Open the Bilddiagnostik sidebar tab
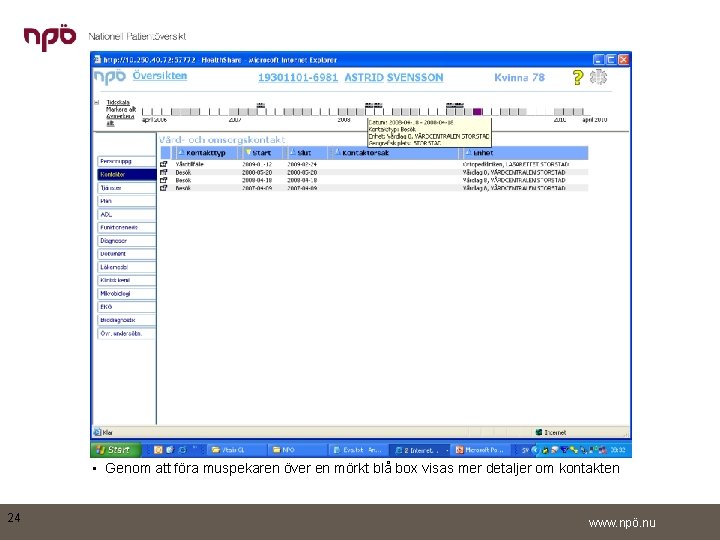The image size is (720, 540). pos(127,320)
